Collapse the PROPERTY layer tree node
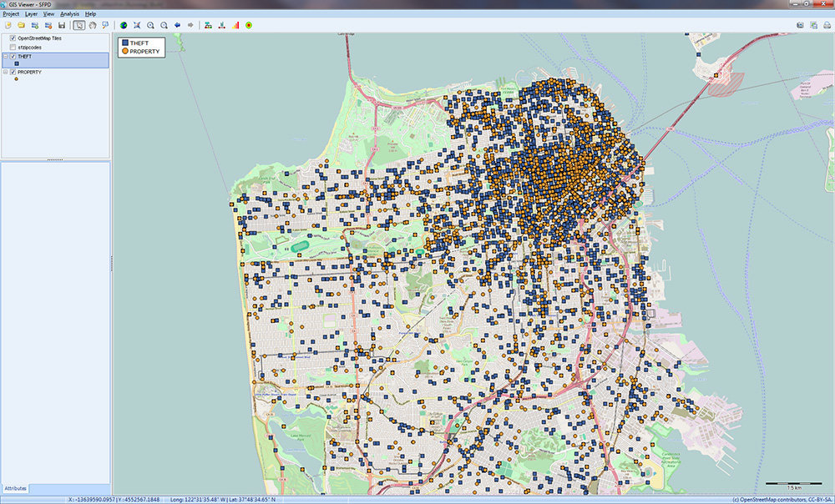The height and width of the screenshot is (504, 835). (5, 73)
